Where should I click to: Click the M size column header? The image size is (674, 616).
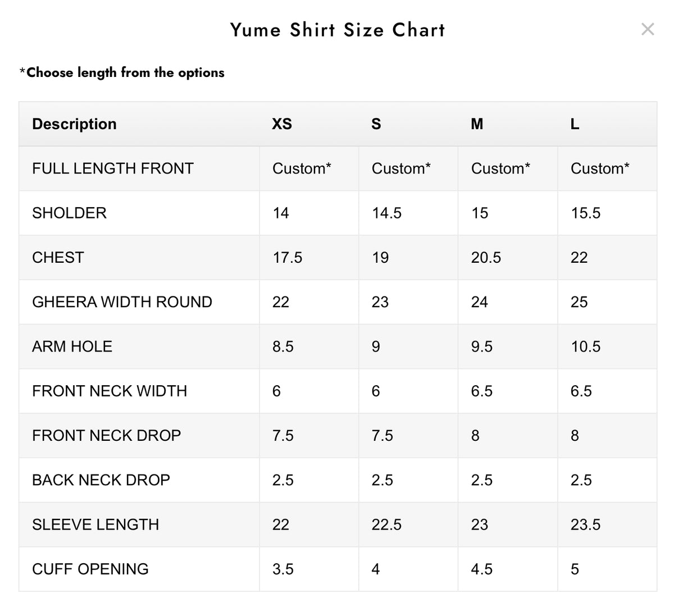(x=477, y=124)
